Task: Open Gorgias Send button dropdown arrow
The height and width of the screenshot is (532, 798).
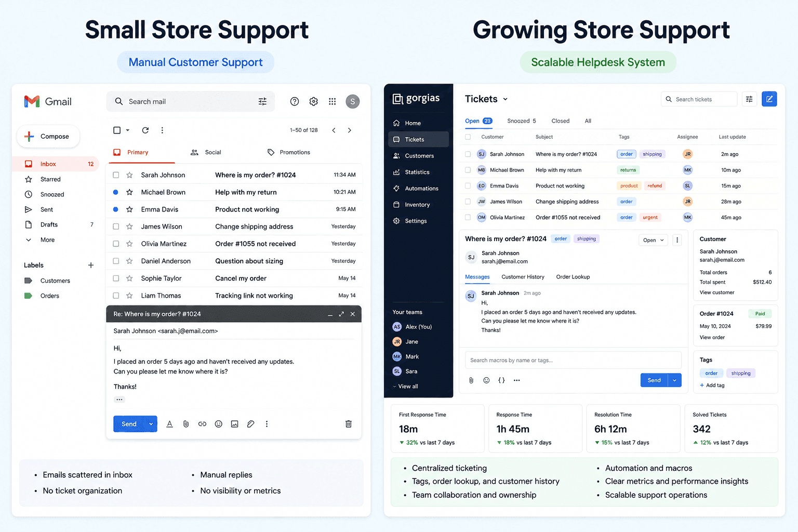Action: pos(674,380)
